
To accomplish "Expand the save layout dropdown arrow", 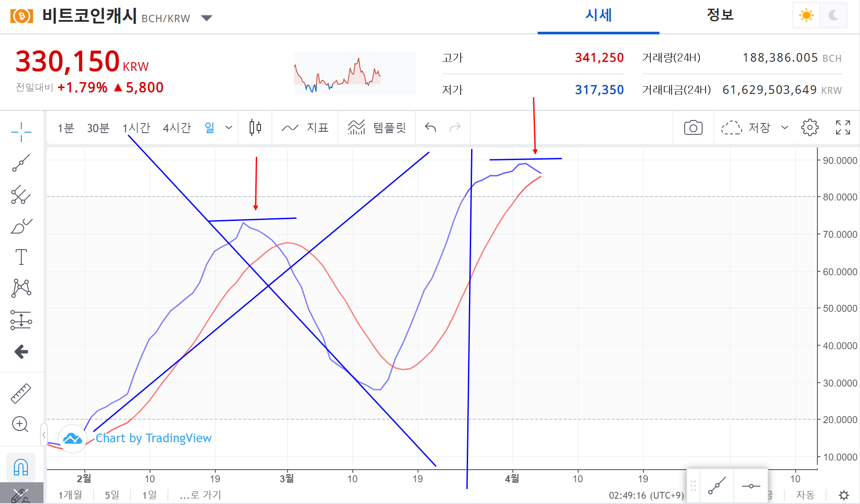I will pyautogui.click(x=784, y=127).
